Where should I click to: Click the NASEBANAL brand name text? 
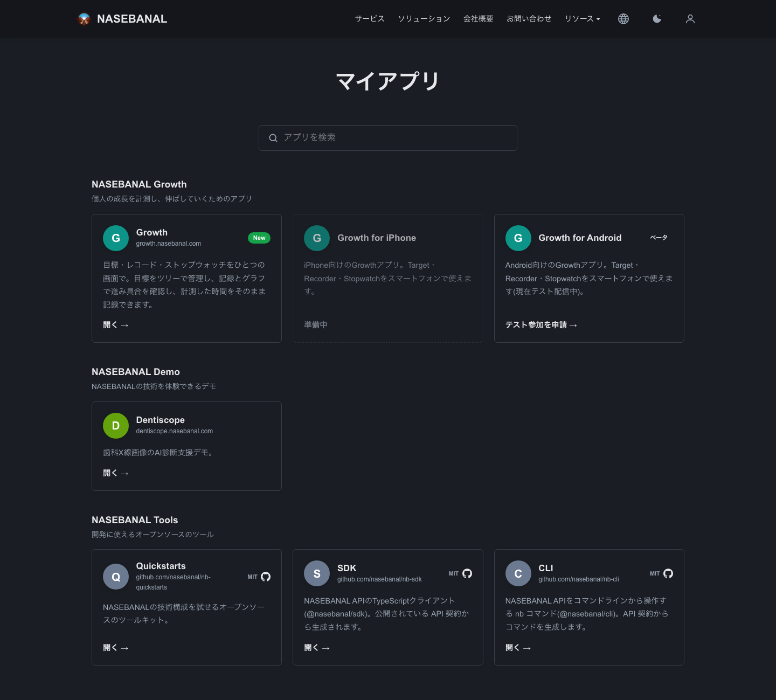(132, 19)
